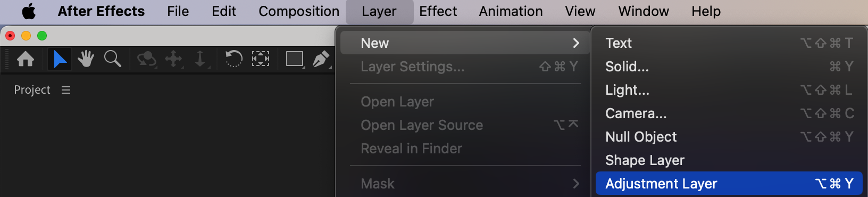Select the Pan camera tool
Viewport: 868px width, 197px height.
pyautogui.click(x=174, y=59)
